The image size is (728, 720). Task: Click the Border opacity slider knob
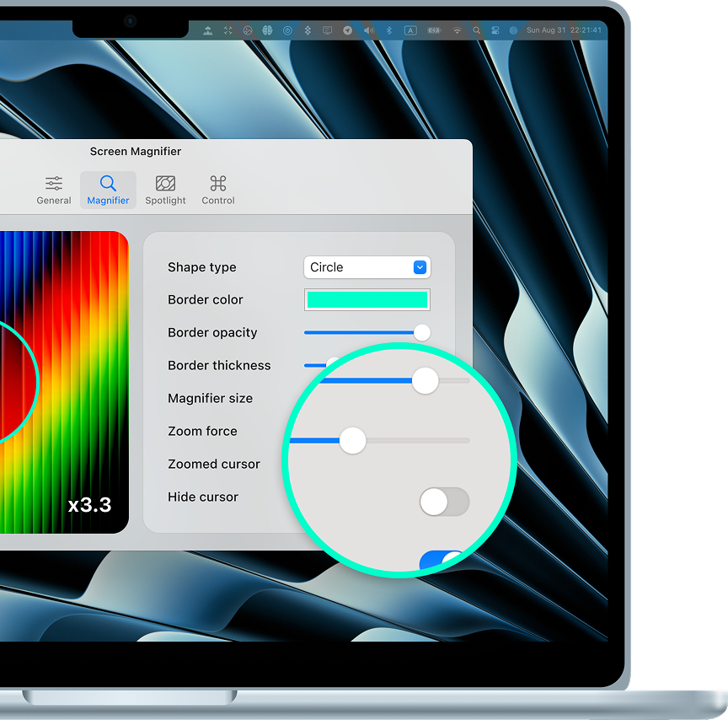pos(421,332)
